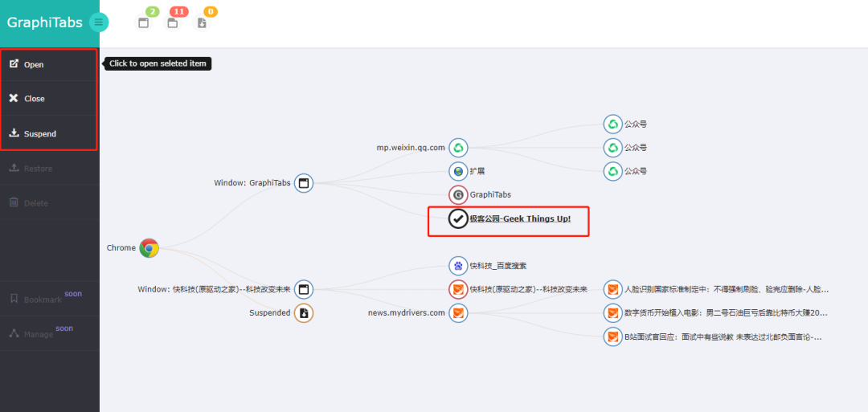
Task: Click the 极客公园-Geek Things Up! label
Action: click(520, 218)
